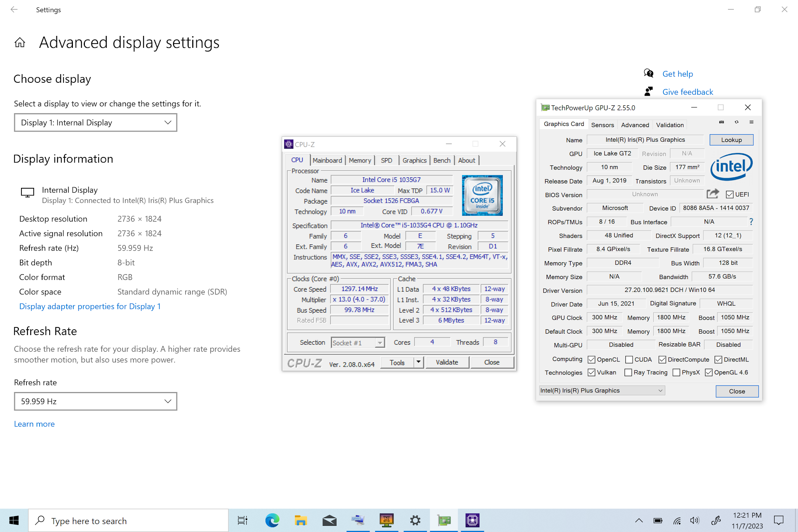798x532 pixels.
Task: Switch to the Memory tab in CPU-Z
Action: click(x=360, y=160)
